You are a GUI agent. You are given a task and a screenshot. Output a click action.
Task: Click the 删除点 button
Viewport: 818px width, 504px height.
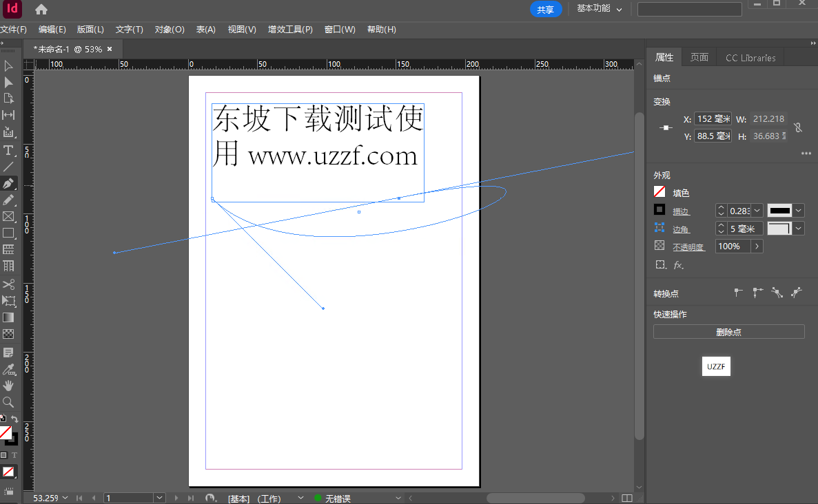pos(729,332)
